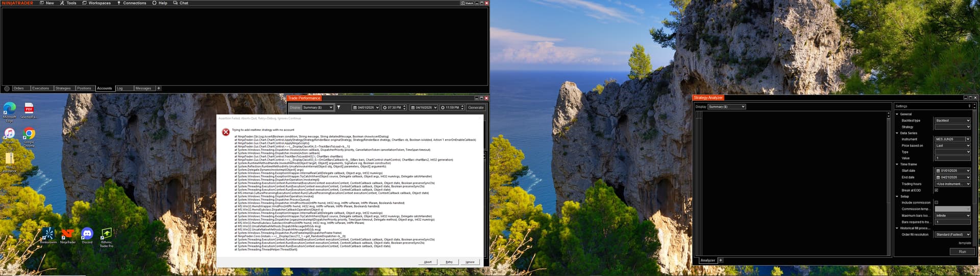Click the Generate button in Trade Performance
980x276 pixels.
point(476,107)
